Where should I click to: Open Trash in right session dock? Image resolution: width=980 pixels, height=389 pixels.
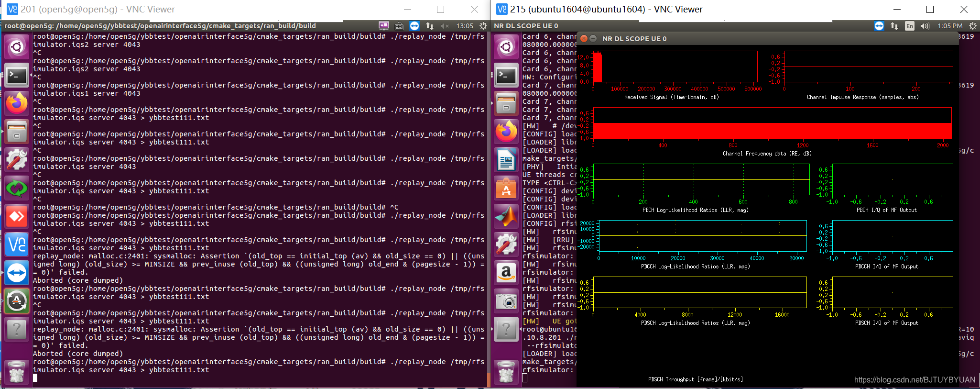506,372
